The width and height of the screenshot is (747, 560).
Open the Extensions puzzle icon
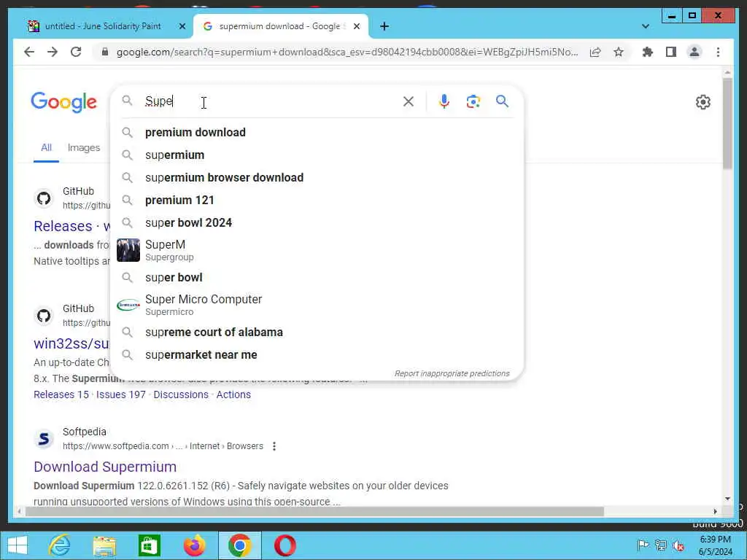648,52
